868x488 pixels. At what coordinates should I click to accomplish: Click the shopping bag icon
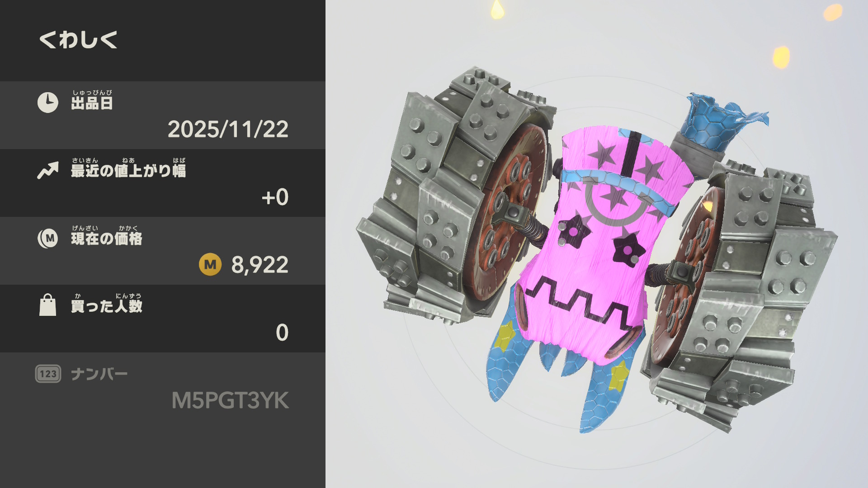click(x=48, y=305)
